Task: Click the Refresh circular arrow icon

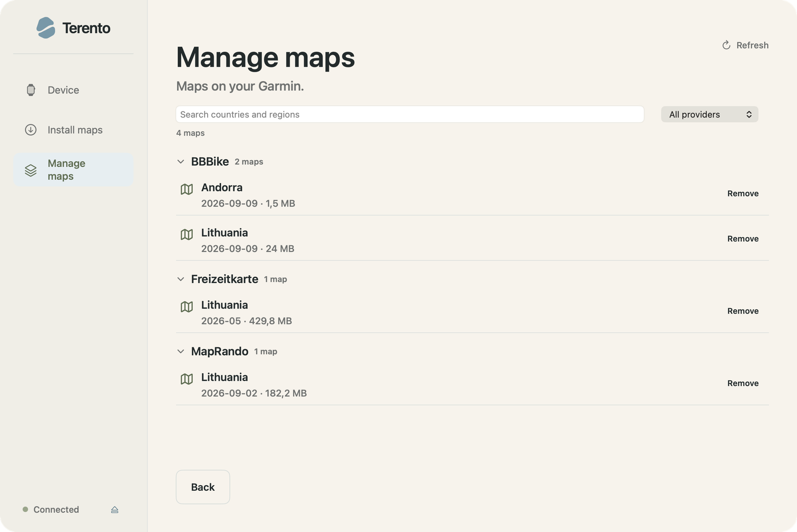Action: [x=726, y=45]
